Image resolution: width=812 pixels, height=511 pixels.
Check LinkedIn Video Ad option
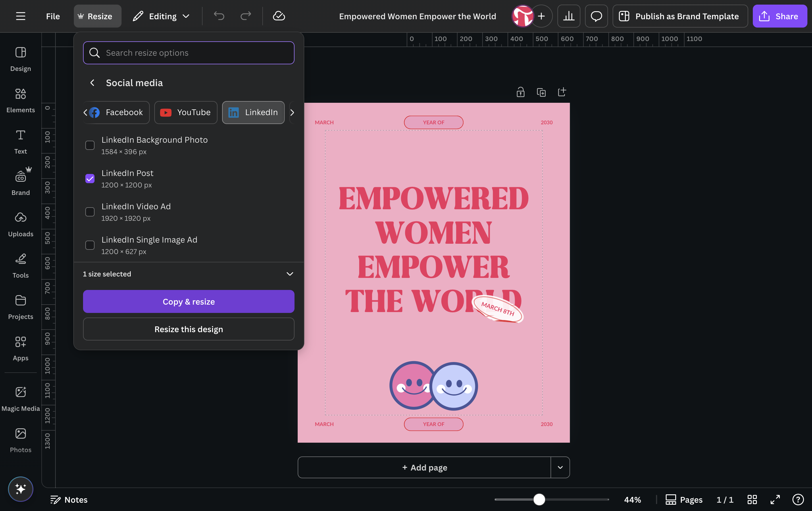(x=90, y=212)
